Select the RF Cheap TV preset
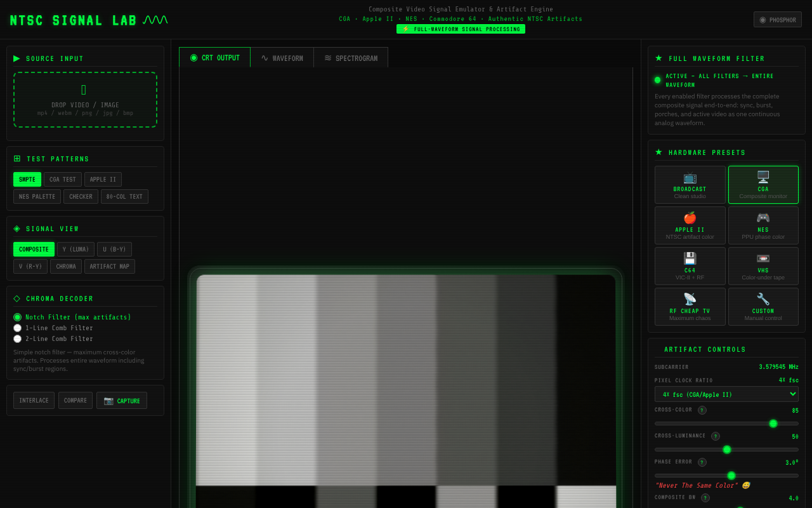This screenshot has height=508, width=812. pyautogui.click(x=690, y=307)
